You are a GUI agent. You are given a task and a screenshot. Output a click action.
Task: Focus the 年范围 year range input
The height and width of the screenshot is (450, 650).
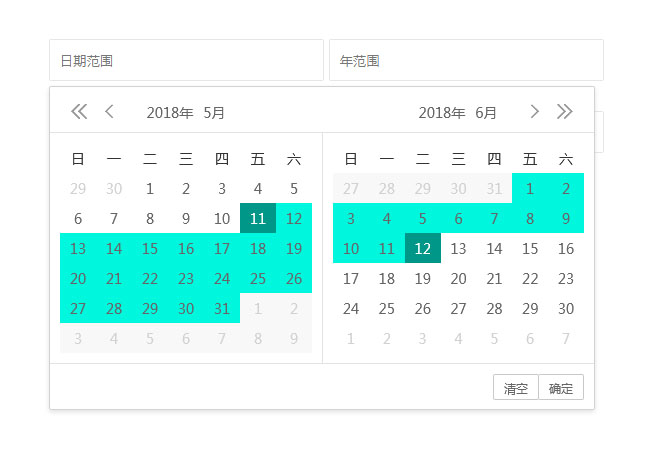466,61
